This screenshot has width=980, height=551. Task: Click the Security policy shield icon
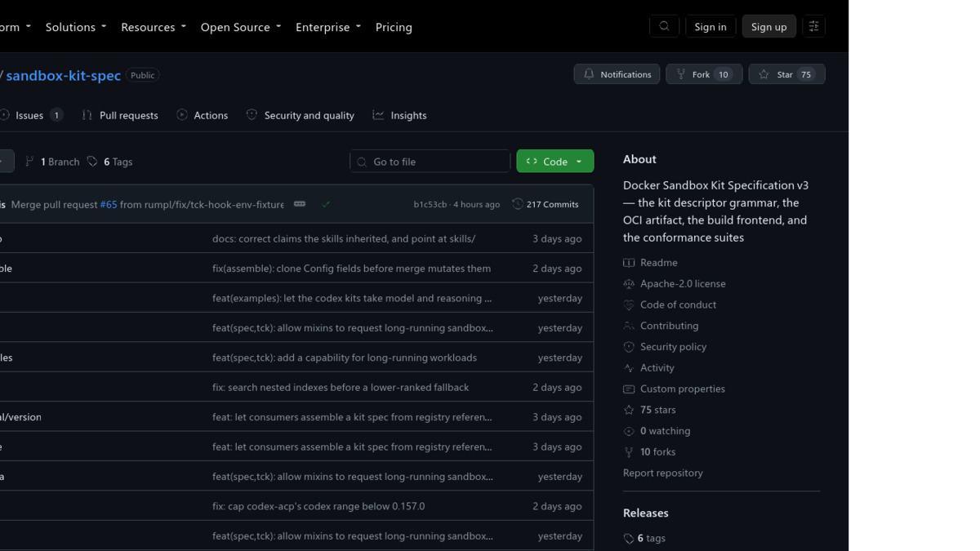(629, 347)
